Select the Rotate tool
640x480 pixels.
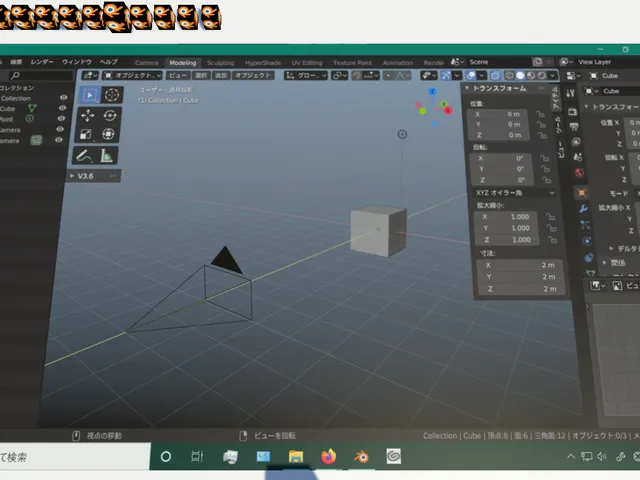(x=110, y=116)
